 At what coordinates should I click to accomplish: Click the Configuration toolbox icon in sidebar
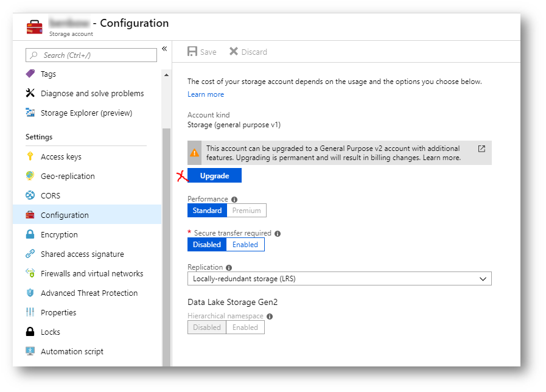pyautogui.click(x=30, y=215)
